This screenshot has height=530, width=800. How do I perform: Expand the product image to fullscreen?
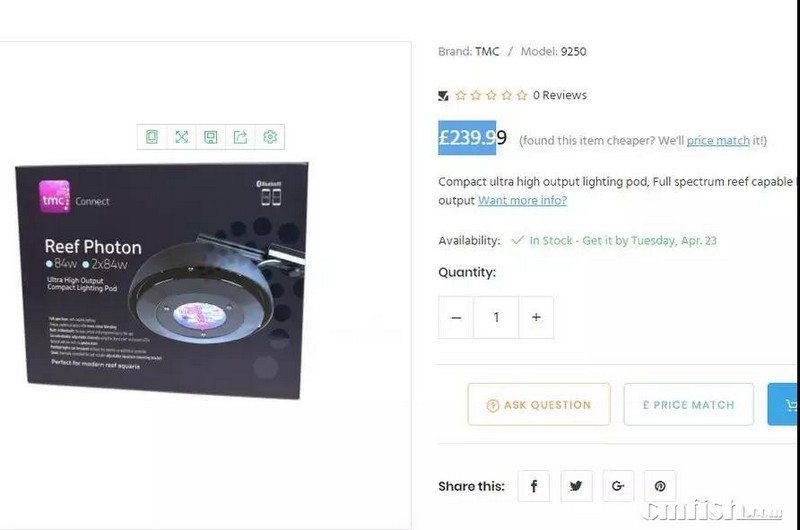pyautogui.click(x=181, y=137)
